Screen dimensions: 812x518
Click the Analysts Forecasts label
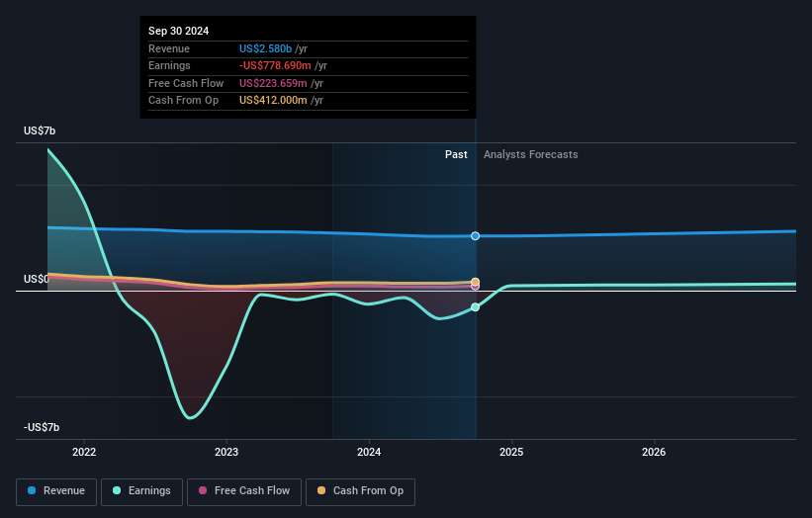(x=531, y=155)
